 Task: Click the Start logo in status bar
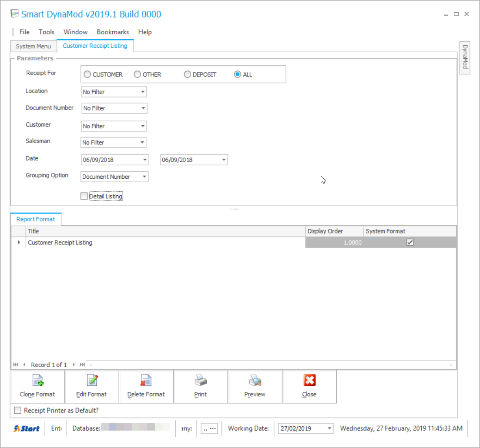coord(27,428)
